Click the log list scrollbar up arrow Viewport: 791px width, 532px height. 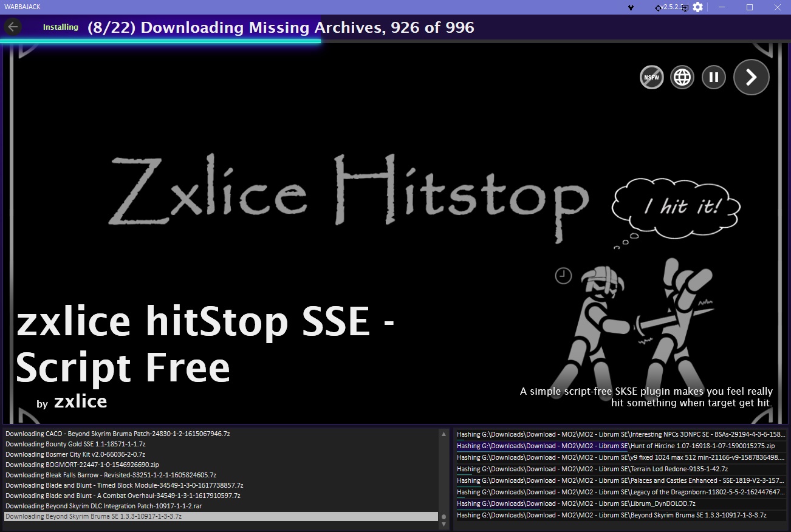(443, 434)
